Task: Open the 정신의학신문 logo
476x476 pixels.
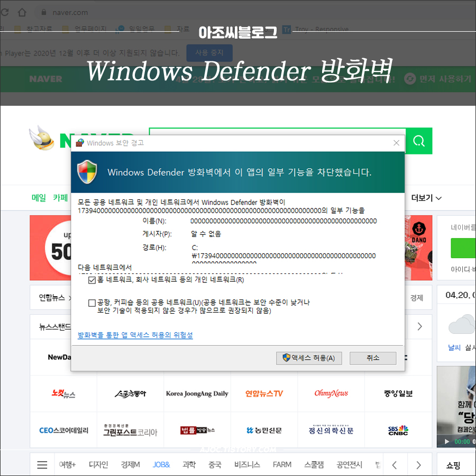Action: click(x=331, y=430)
